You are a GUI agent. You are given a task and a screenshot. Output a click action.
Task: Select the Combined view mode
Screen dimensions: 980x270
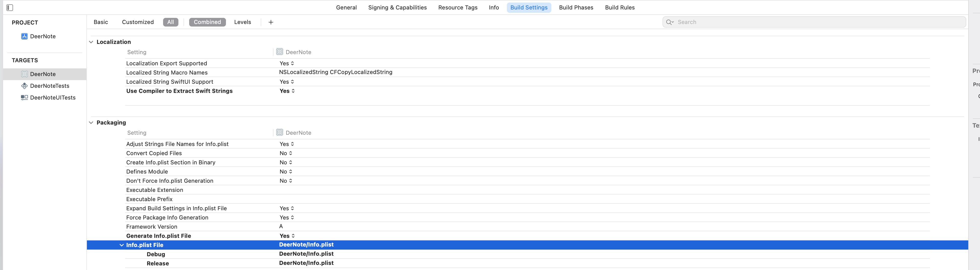click(207, 22)
